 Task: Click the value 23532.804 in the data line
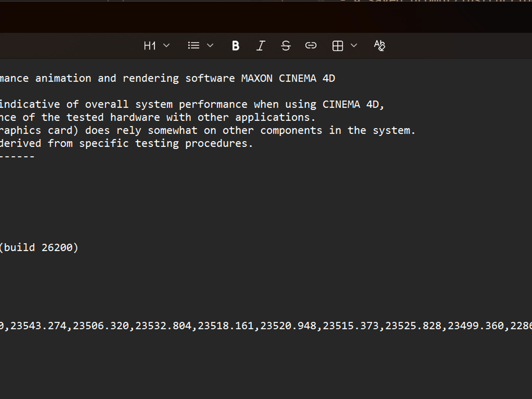coord(163,326)
